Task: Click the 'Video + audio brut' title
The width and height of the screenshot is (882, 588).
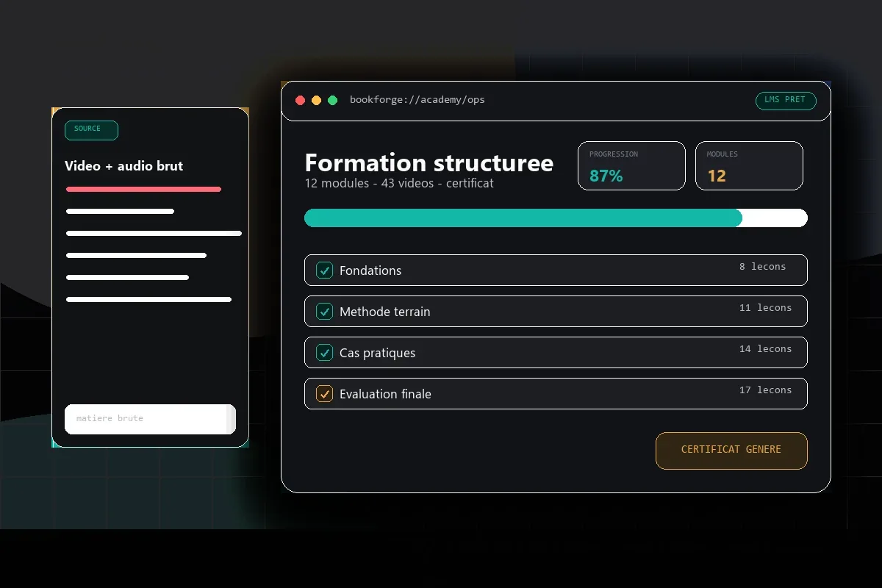Action: [123, 166]
